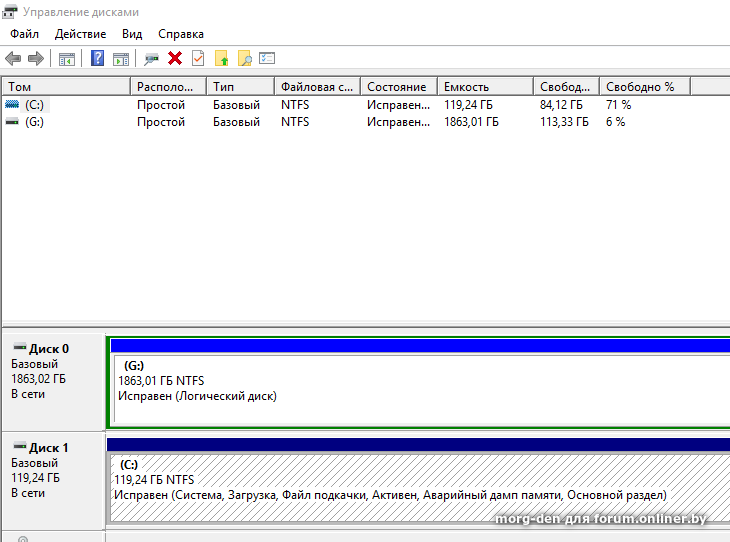Image resolution: width=730 pixels, height=542 pixels.
Task: Open the Справка menu
Action: 181,34
